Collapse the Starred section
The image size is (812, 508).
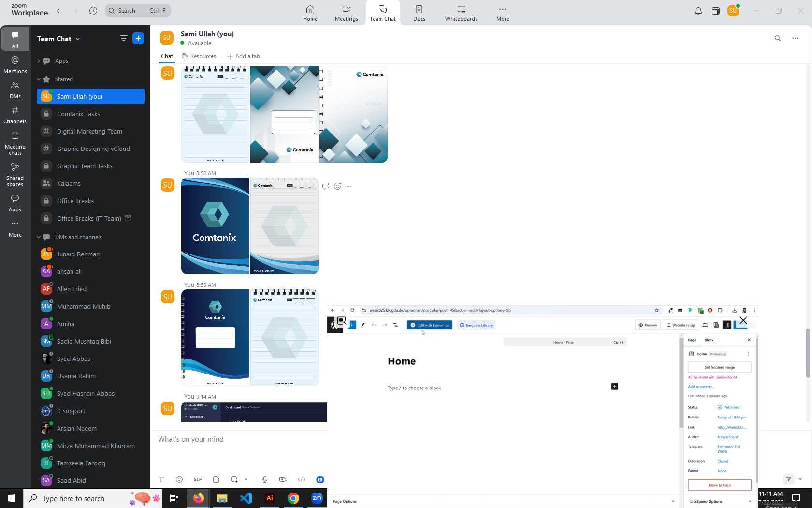38,79
